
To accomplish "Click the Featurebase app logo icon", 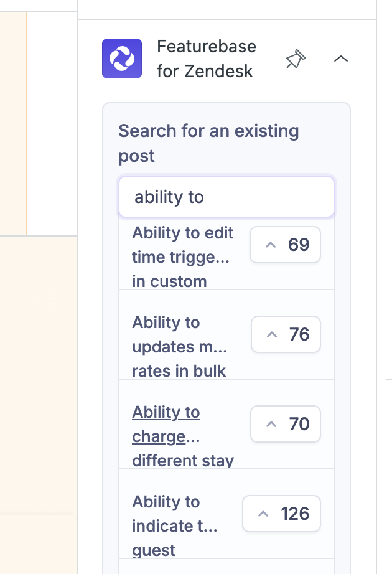I will 122,59.
